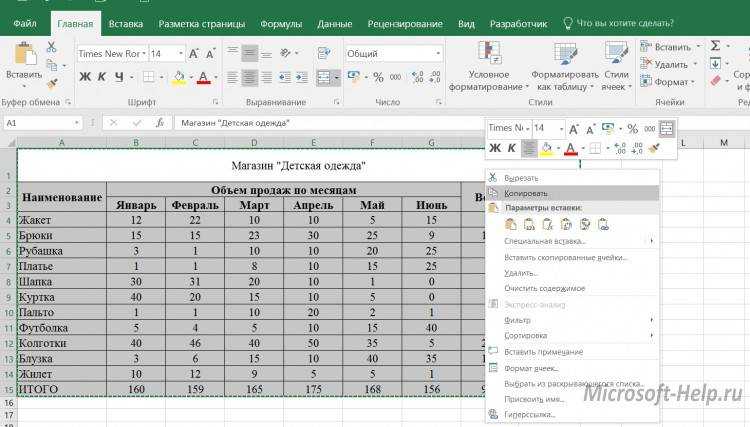Click the Clear eraser icon
This screenshot has width=750, height=427.
pos(716,80)
